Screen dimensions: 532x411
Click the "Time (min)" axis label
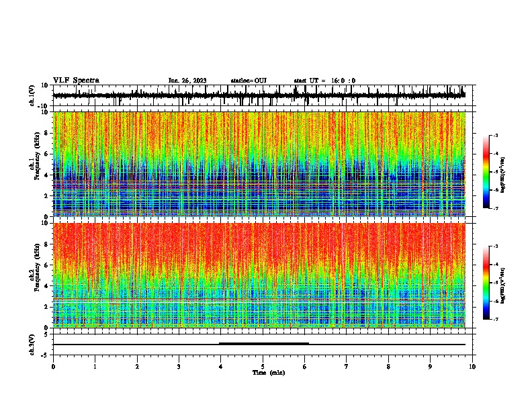269,373
